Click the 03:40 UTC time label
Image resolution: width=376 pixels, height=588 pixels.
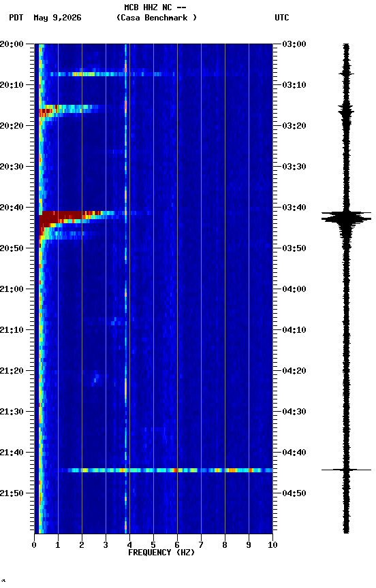tap(294, 208)
